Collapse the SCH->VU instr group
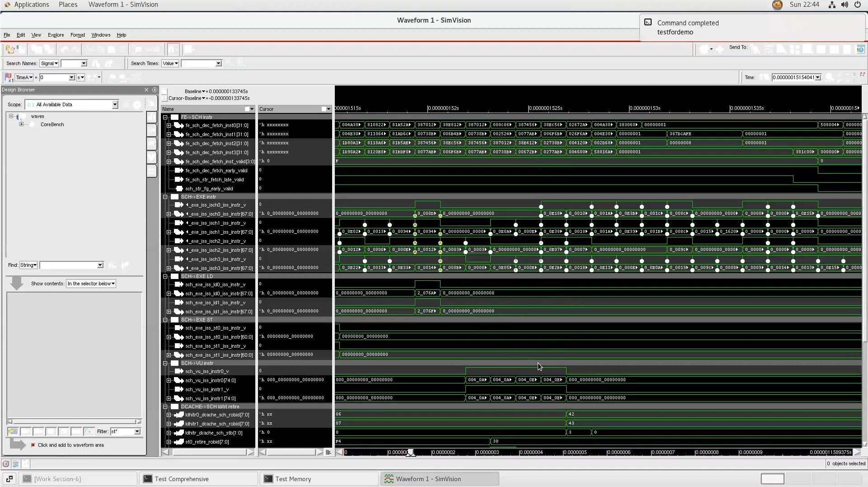The image size is (868, 487). point(165,363)
